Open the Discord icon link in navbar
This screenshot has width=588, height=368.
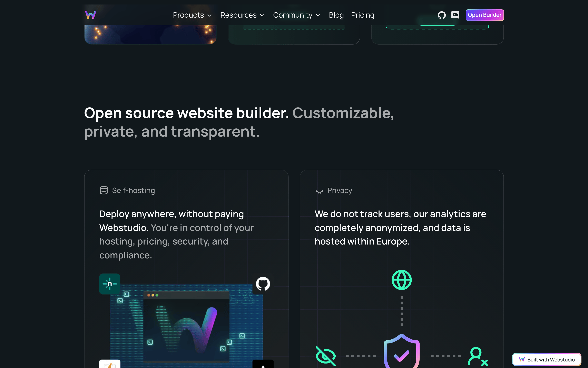pos(455,15)
